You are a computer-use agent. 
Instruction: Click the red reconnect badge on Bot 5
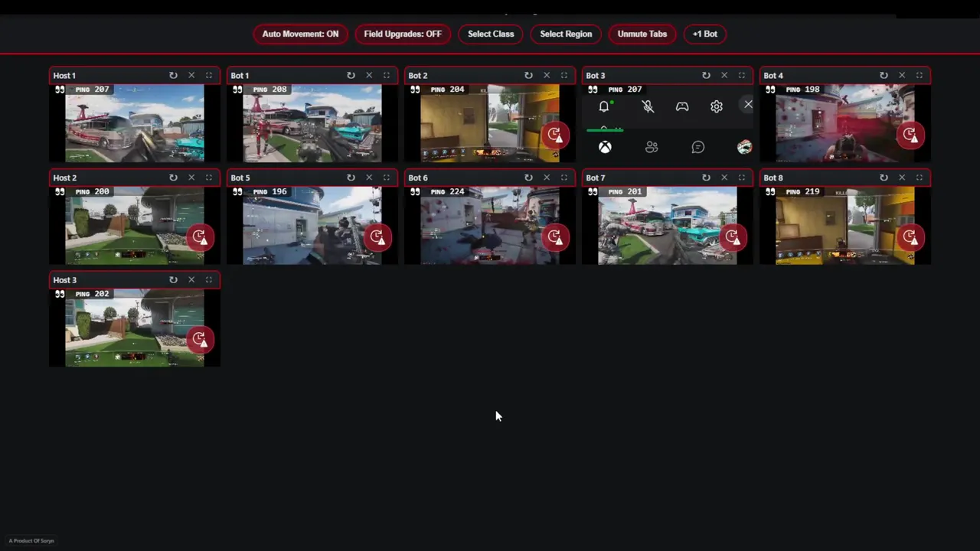click(377, 237)
